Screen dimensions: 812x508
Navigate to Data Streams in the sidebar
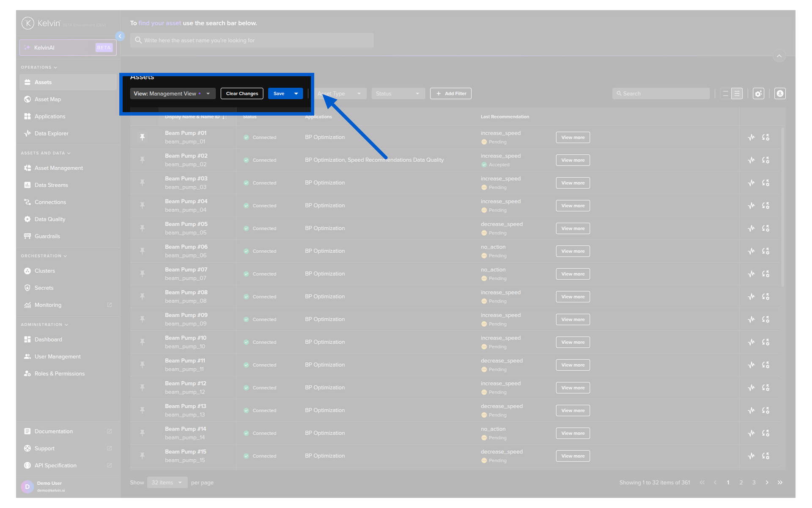point(51,185)
